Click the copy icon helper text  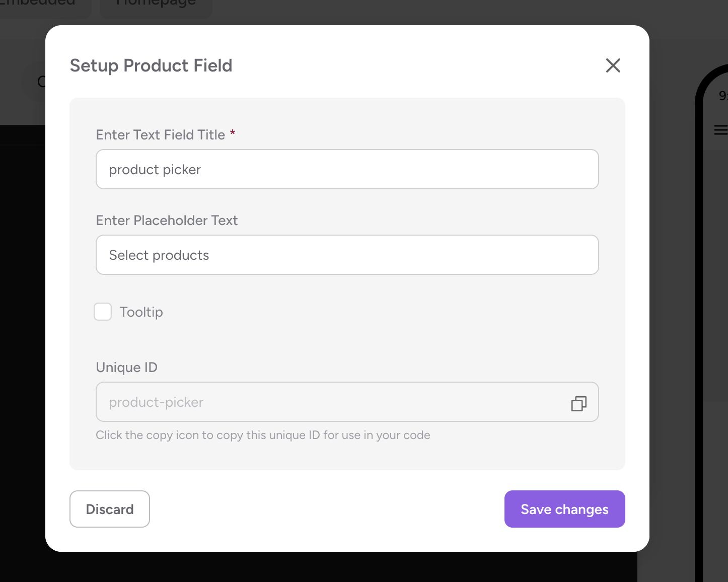coord(263,435)
